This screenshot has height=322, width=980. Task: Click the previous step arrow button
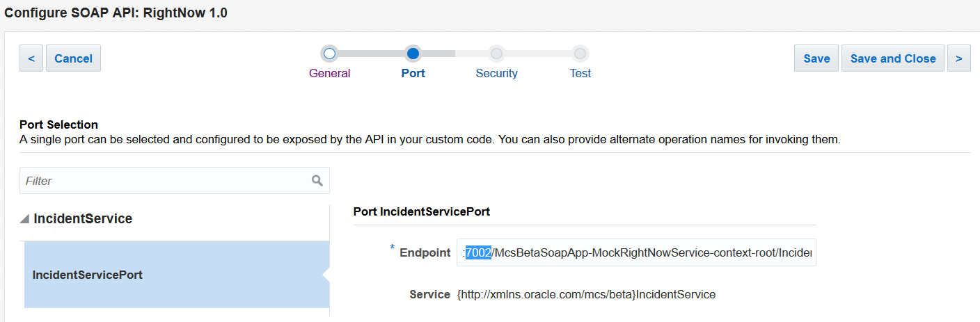[x=31, y=58]
